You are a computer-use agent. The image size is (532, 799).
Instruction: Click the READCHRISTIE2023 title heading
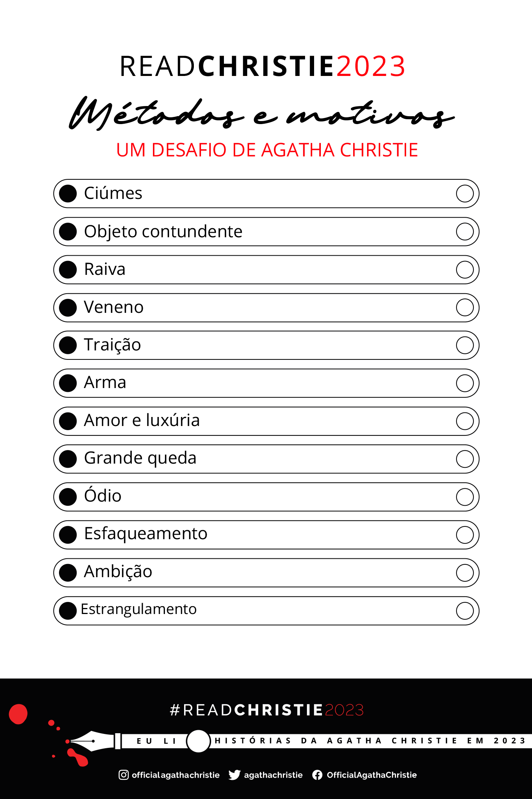[x=262, y=66]
